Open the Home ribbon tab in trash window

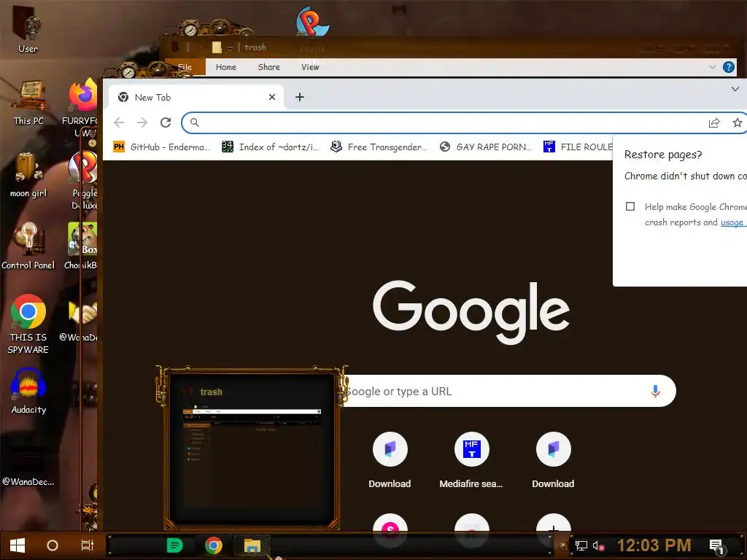pos(226,67)
